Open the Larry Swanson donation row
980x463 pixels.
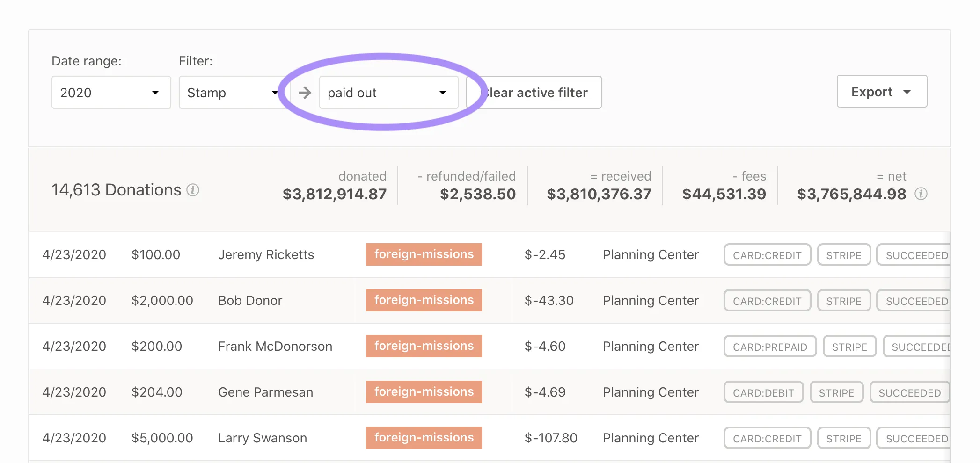pyautogui.click(x=262, y=438)
